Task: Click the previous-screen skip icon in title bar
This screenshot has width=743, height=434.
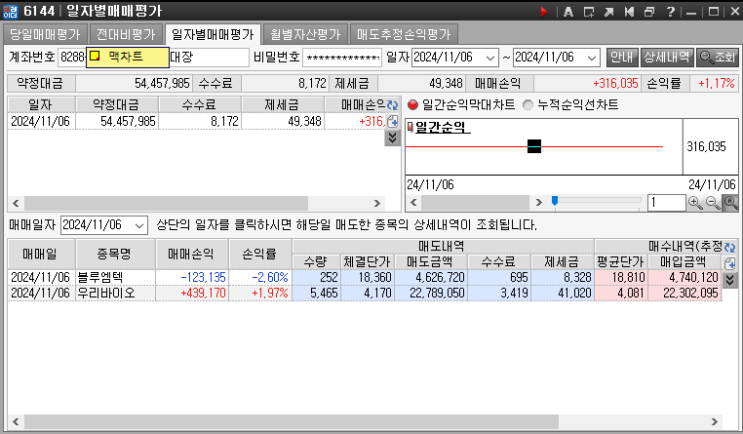Action: tap(629, 11)
